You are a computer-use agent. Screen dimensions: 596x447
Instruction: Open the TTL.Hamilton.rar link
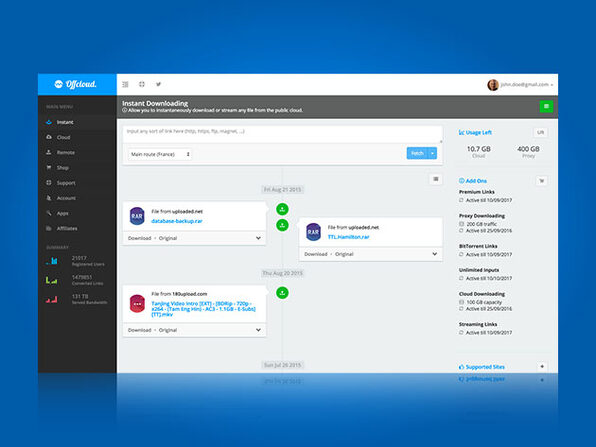click(x=349, y=237)
